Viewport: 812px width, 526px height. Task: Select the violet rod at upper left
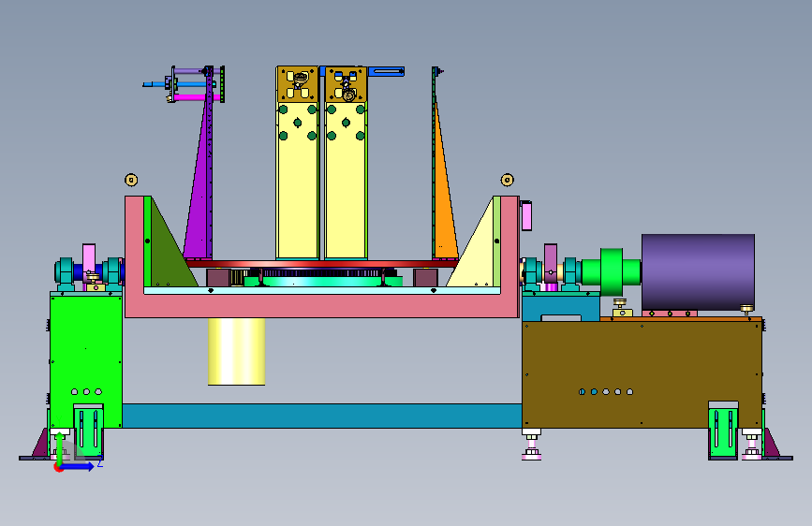click(x=188, y=71)
